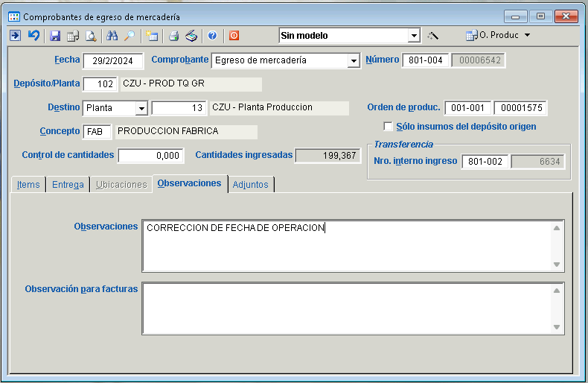The height and width of the screenshot is (383, 588).
Task: Click the binoculars search icon
Action: (x=112, y=35)
